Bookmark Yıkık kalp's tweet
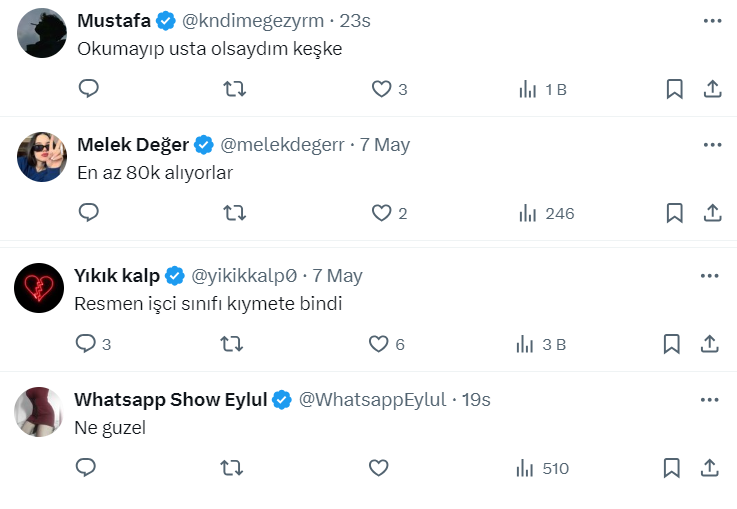737x509 pixels. [673, 344]
